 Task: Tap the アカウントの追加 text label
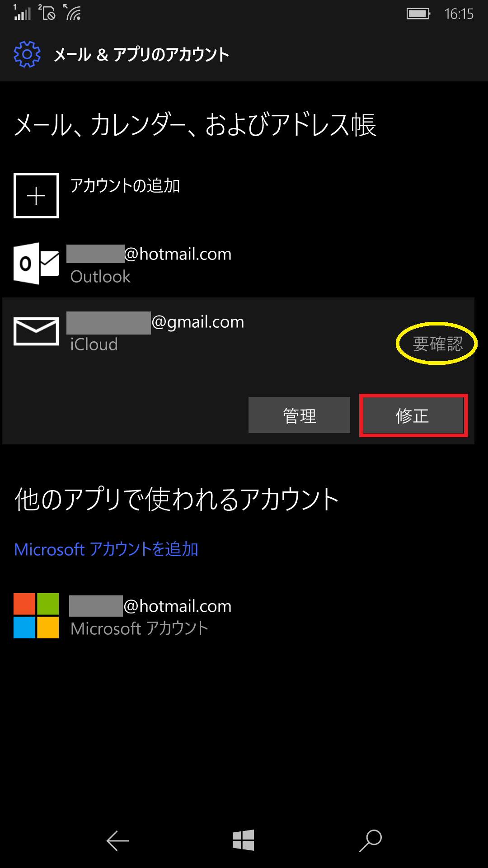coord(125,186)
